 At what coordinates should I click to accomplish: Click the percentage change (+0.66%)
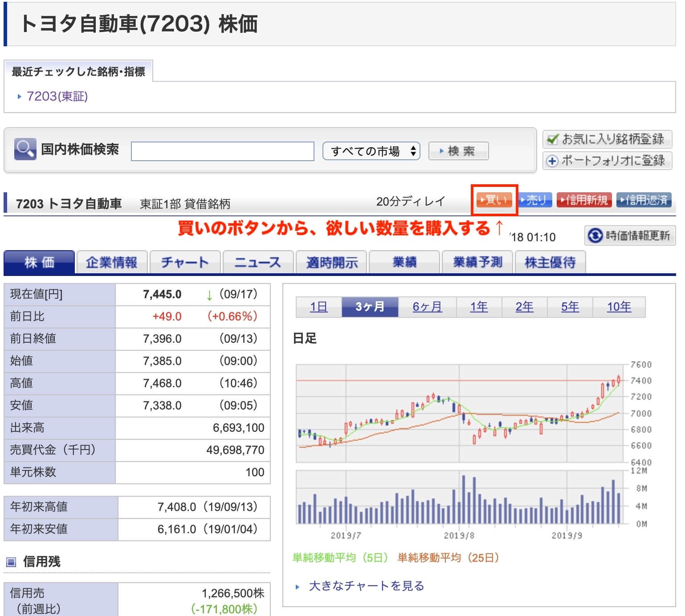tap(232, 316)
